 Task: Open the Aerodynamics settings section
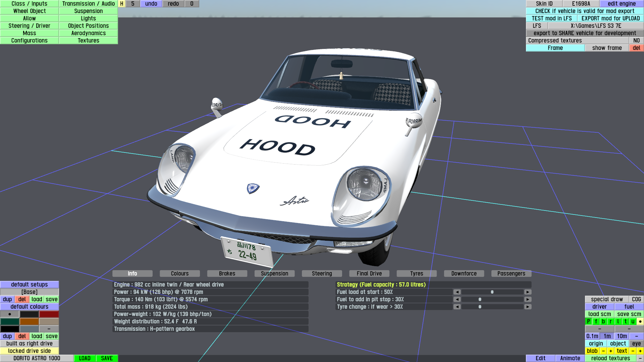pyautogui.click(x=88, y=33)
